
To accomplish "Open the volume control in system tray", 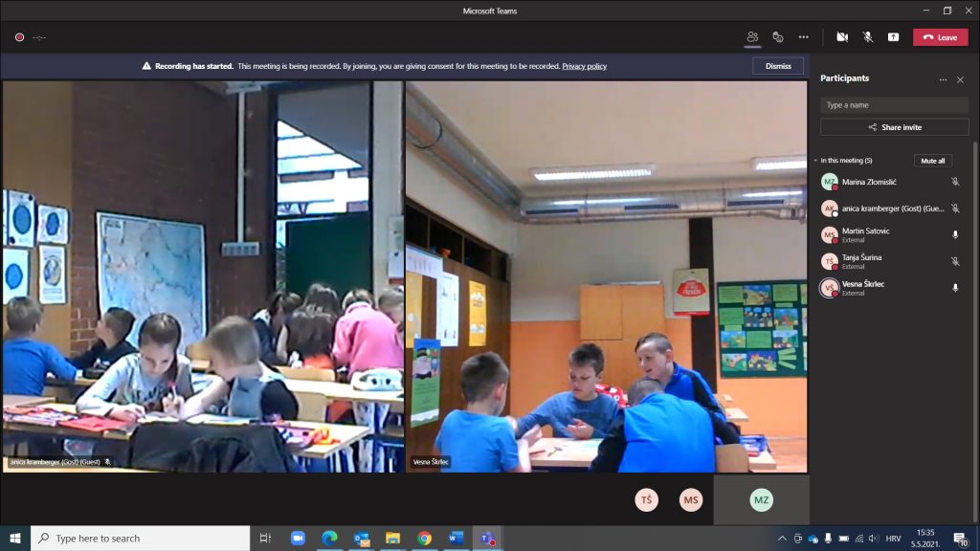I will click(x=874, y=539).
